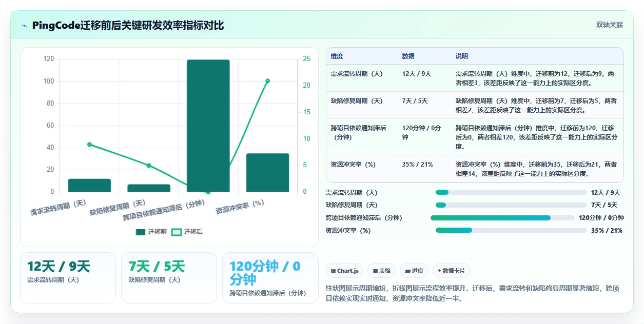Click the 需求流转周期 progress bar
Image resolution: width=644 pixels, height=324 pixels.
point(511,193)
